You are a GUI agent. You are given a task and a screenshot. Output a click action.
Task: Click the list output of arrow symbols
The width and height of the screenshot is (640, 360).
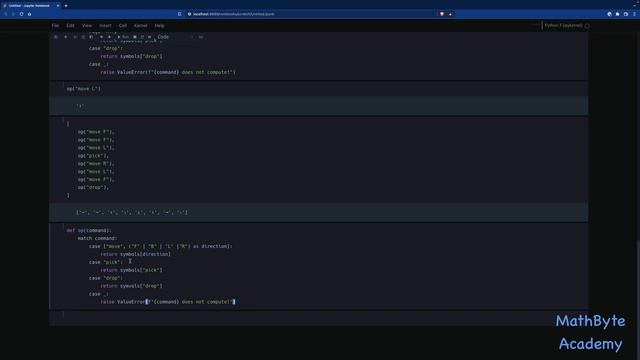(x=132, y=212)
